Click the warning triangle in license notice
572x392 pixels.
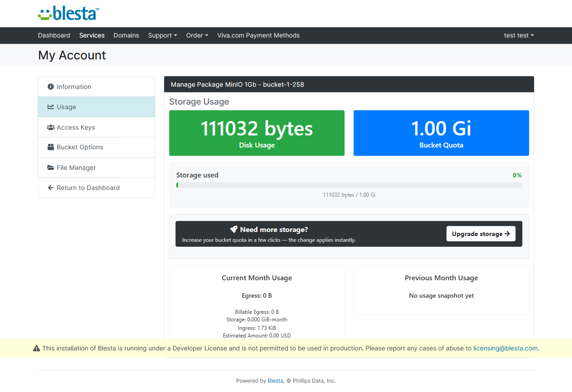(37, 348)
